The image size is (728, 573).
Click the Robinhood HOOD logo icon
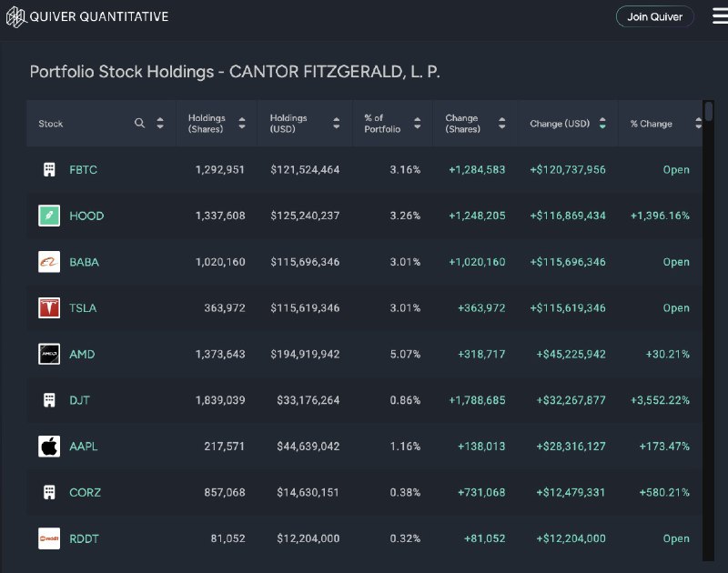point(49,216)
